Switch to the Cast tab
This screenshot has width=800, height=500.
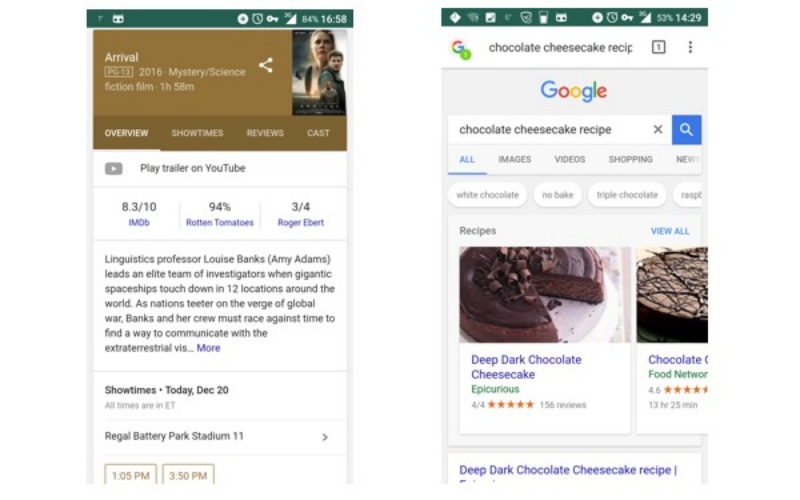coord(318,133)
